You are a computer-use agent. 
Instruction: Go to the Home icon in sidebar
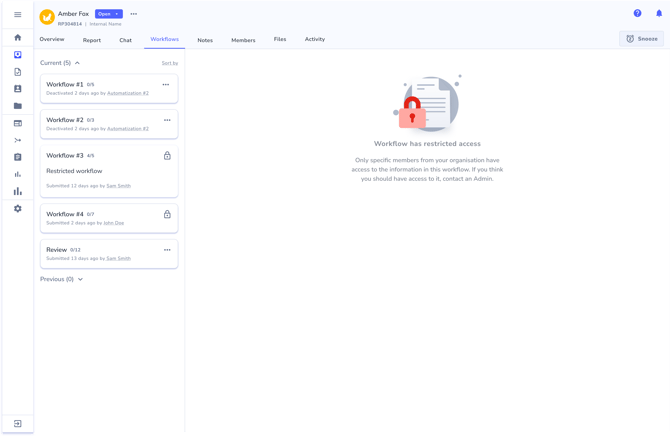pyautogui.click(x=18, y=37)
